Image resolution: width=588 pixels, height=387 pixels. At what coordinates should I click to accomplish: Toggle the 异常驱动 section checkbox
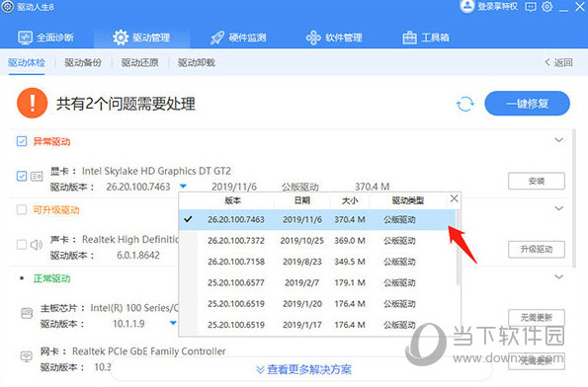22,141
